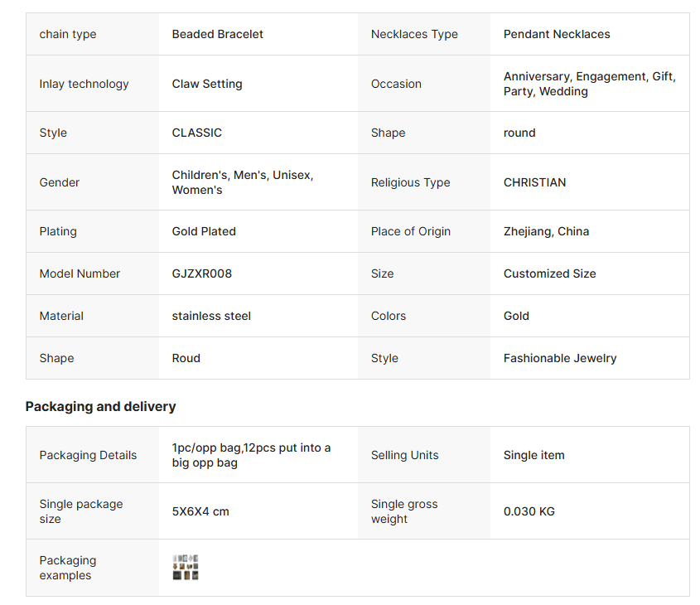
Task: Click the Packaging and delivery heading
Action: tap(100, 406)
